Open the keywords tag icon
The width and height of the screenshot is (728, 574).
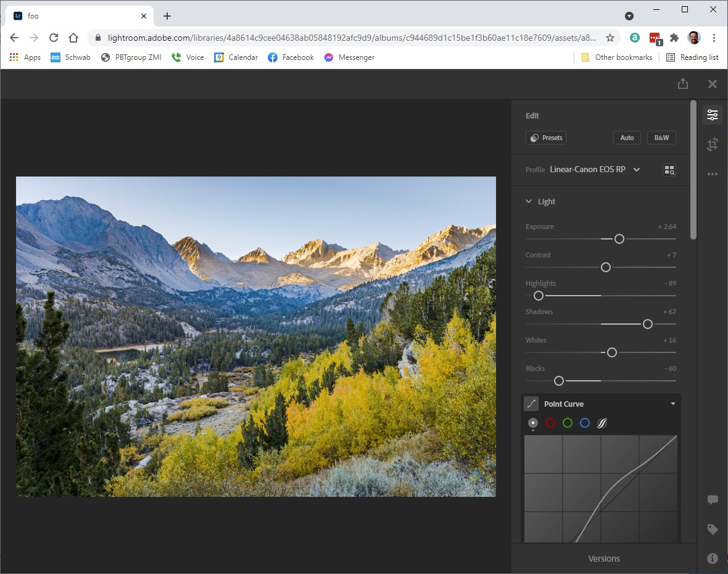click(713, 529)
